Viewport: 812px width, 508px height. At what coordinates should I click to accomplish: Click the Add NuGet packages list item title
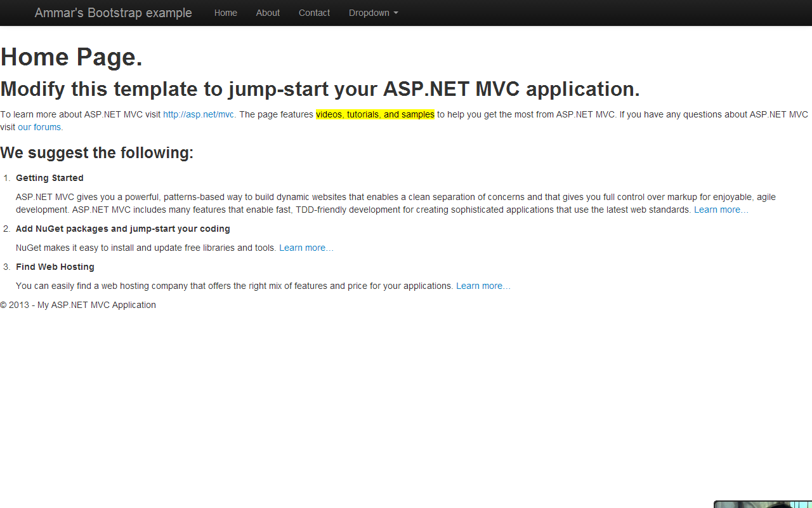(x=122, y=229)
